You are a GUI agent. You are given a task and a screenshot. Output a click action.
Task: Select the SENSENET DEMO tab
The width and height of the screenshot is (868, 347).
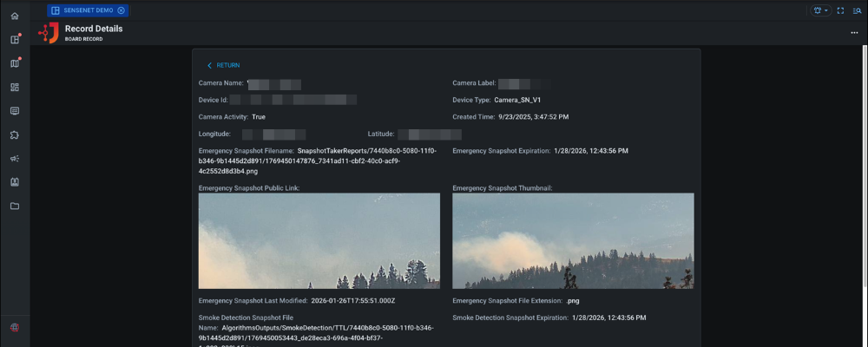click(x=88, y=10)
